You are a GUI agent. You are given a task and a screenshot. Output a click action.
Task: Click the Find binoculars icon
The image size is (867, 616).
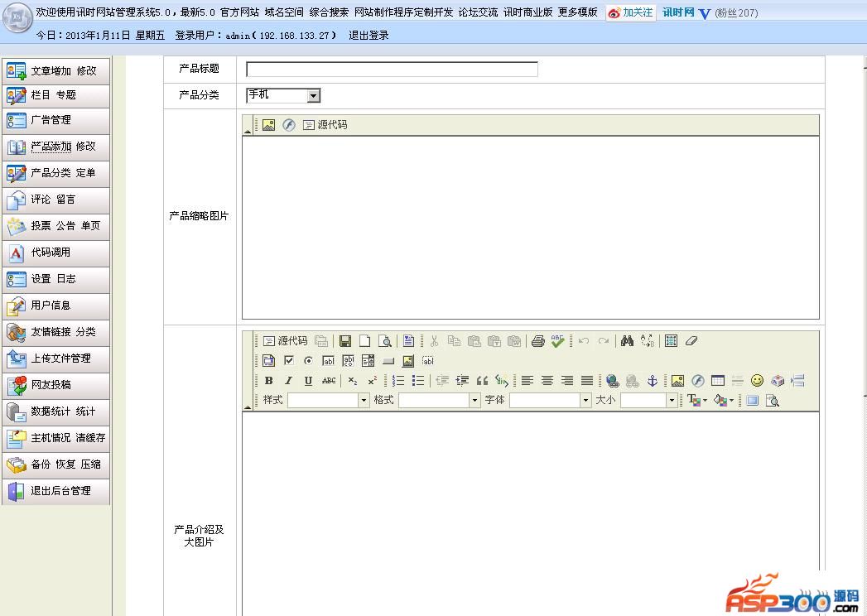(x=627, y=341)
